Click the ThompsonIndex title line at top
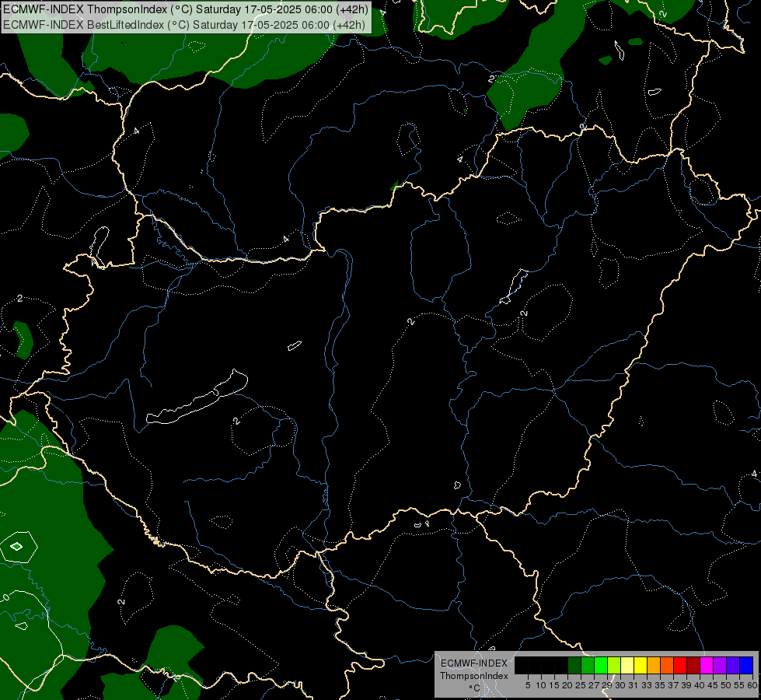This screenshot has height=700, width=761. pos(186,9)
